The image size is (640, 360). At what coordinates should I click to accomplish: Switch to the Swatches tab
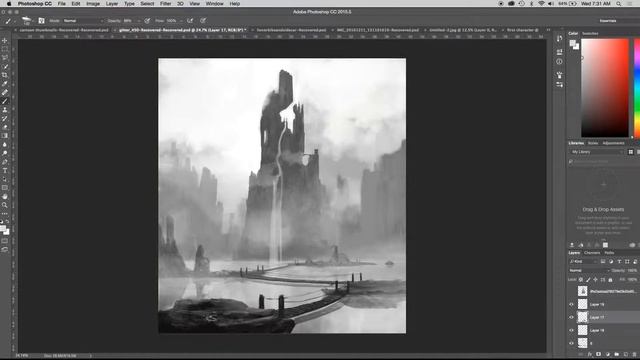pyautogui.click(x=590, y=33)
